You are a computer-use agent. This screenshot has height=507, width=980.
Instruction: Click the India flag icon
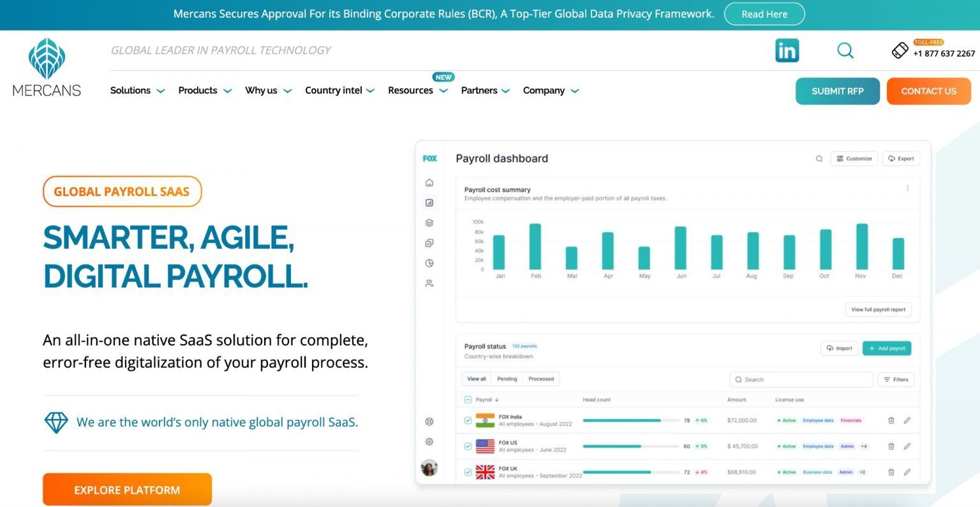pos(486,420)
